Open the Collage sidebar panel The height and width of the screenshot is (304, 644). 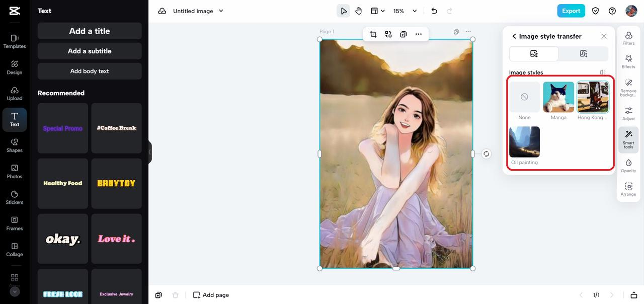[15, 250]
